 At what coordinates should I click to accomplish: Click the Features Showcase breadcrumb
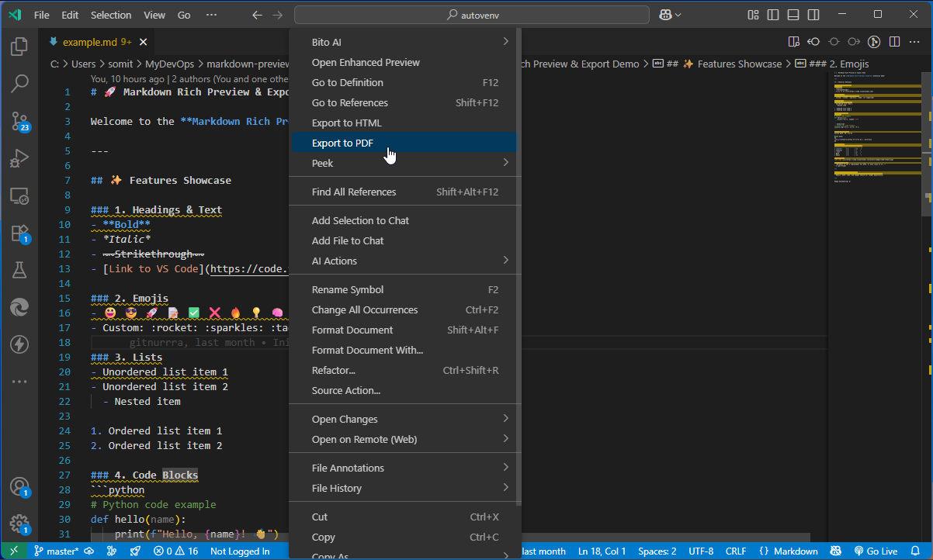(x=716, y=64)
